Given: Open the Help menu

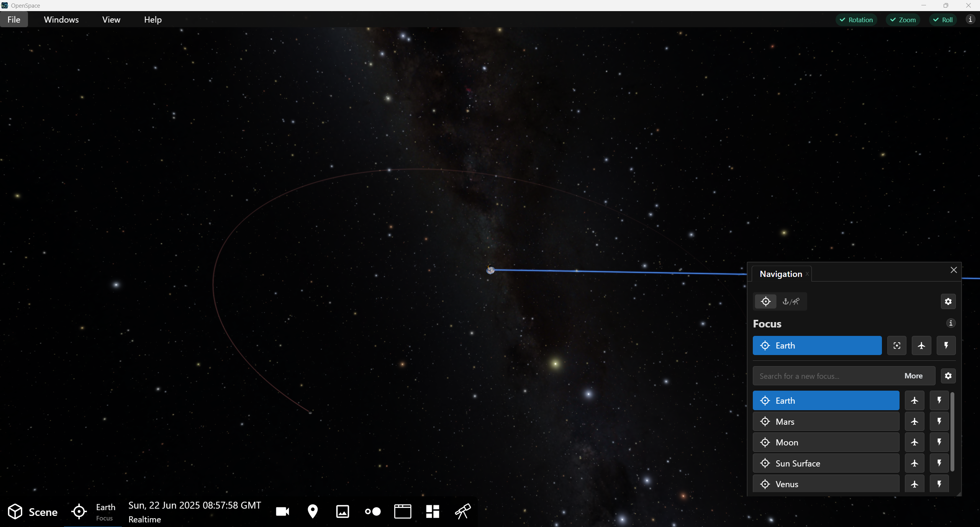Looking at the screenshot, I should (x=153, y=20).
